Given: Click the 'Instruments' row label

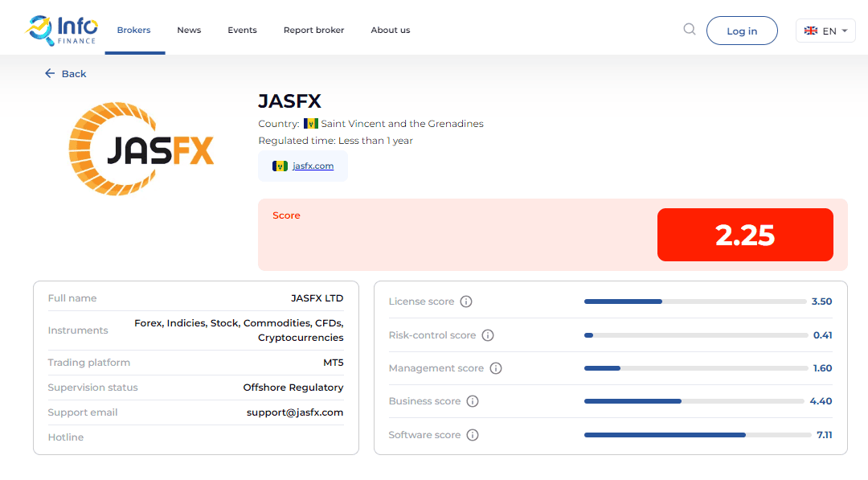Looking at the screenshot, I should tap(78, 330).
